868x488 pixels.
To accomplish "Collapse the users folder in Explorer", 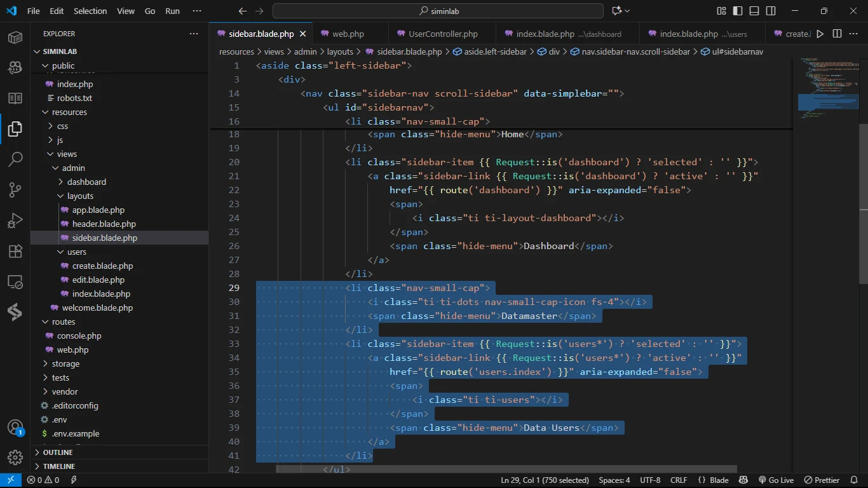I will tap(76, 252).
